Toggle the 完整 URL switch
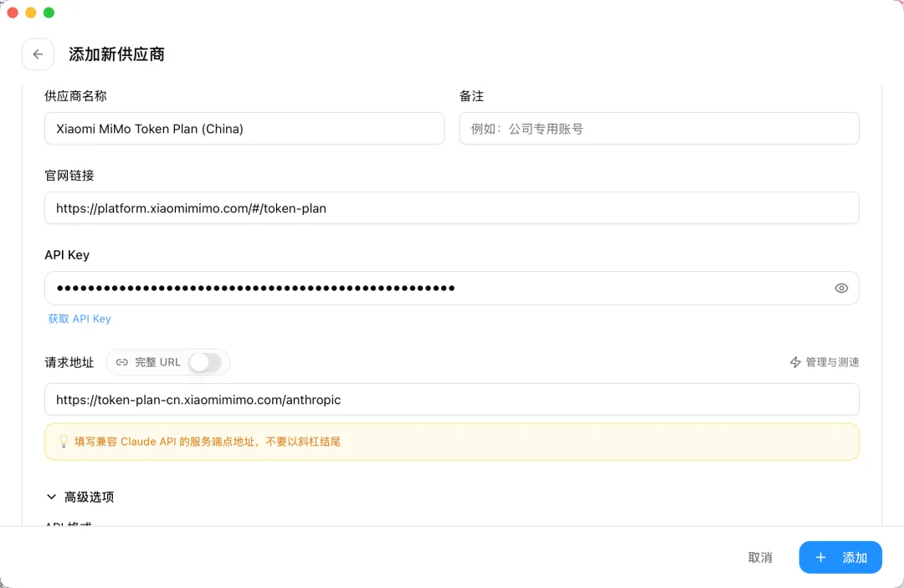The image size is (904, 588). [x=205, y=362]
